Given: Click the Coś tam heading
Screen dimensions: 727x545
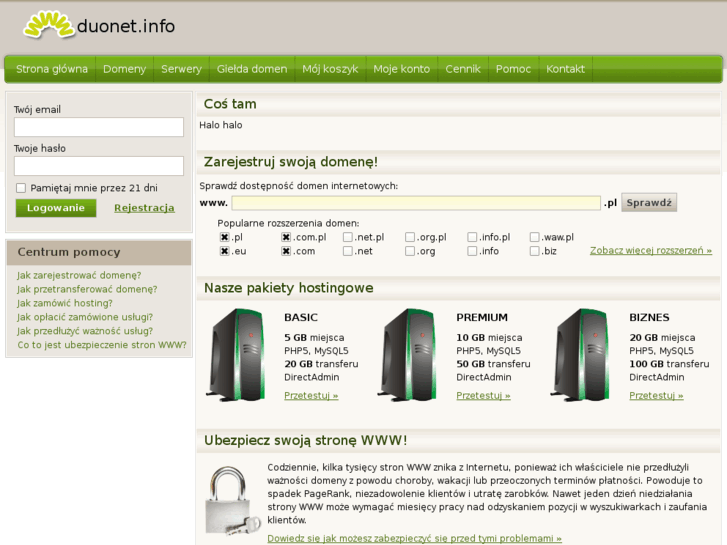Looking at the screenshot, I should [x=230, y=104].
